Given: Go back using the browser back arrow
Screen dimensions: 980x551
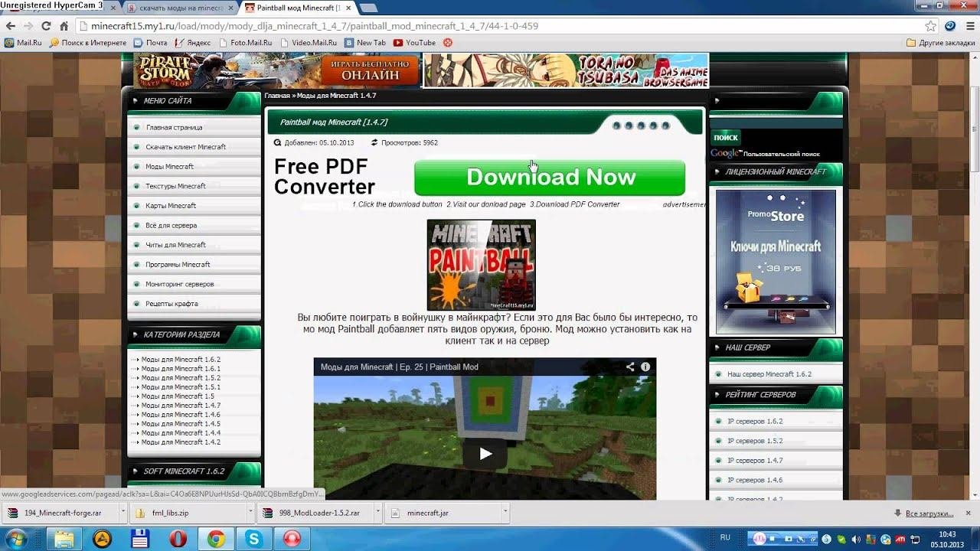Looking at the screenshot, I should click(x=11, y=26).
